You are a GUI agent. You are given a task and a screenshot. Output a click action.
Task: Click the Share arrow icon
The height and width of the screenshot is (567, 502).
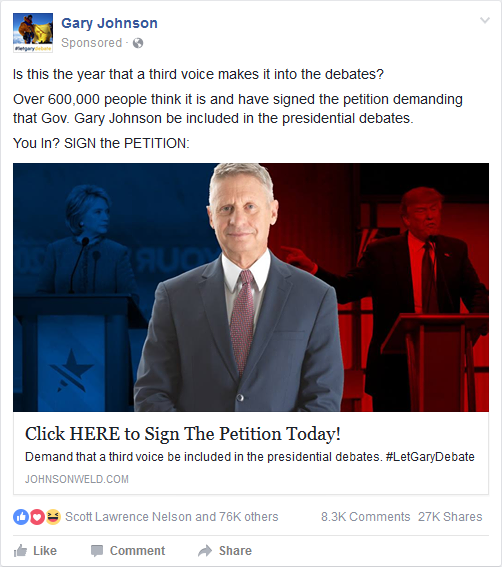click(x=205, y=551)
